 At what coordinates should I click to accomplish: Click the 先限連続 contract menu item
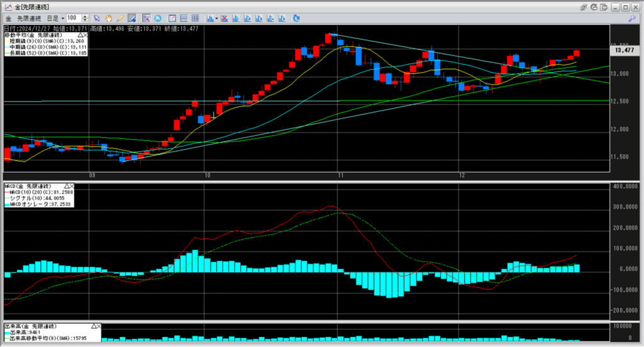pyautogui.click(x=30, y=18)
